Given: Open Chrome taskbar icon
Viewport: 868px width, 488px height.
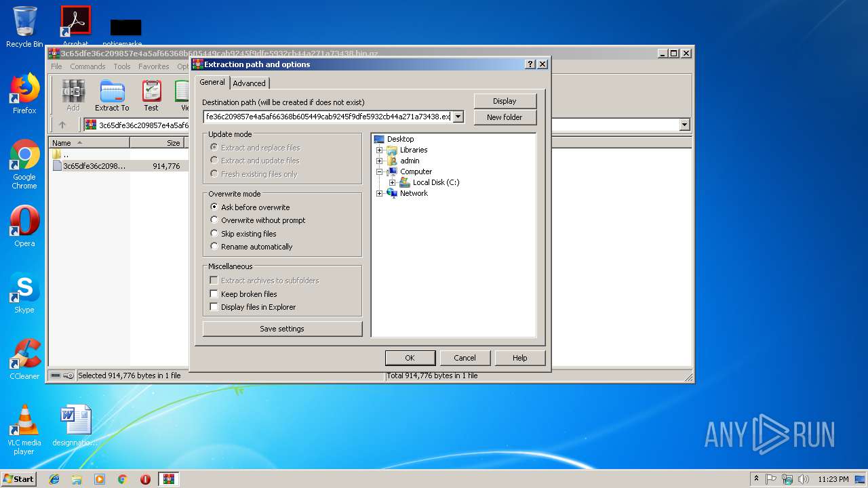Looking at the screenshot, I should point(123,479).
